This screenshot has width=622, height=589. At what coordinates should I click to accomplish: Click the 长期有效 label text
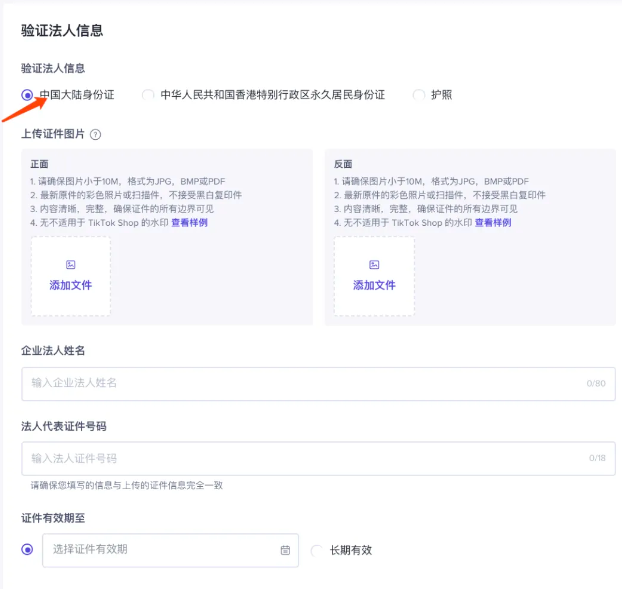[351, 550]
